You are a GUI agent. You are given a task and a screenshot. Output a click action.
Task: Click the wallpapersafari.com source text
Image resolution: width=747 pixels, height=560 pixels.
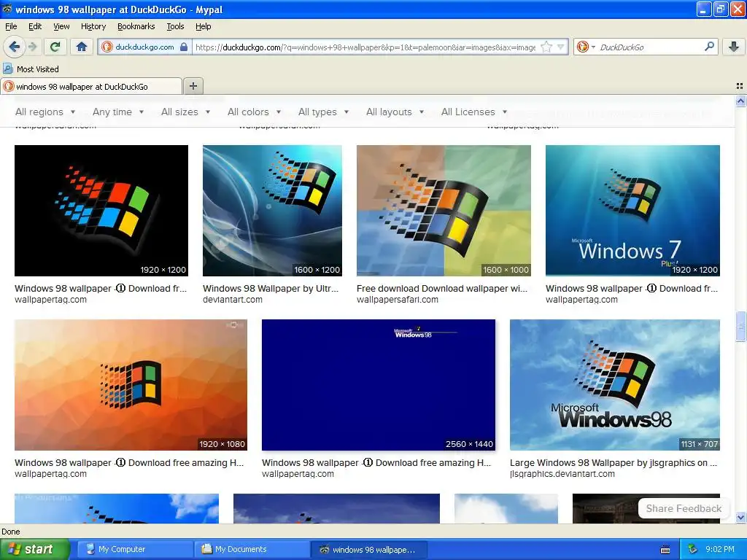coord(398,300)
